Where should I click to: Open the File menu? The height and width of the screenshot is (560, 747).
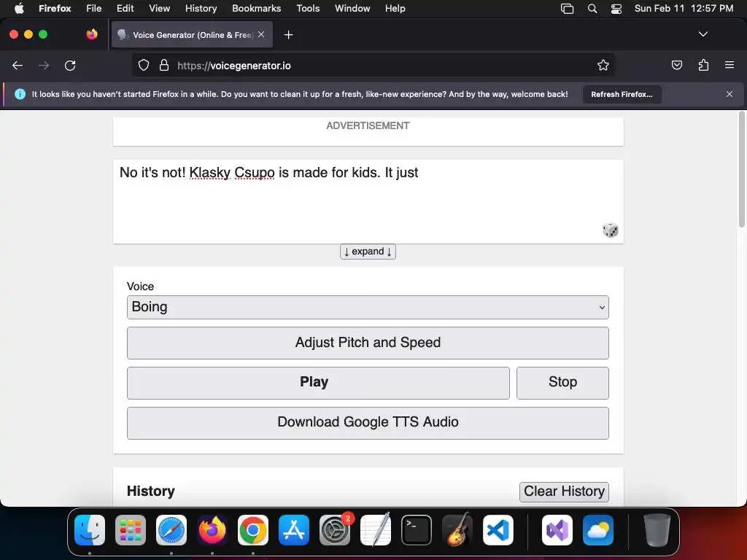click(x=94, y=9)
